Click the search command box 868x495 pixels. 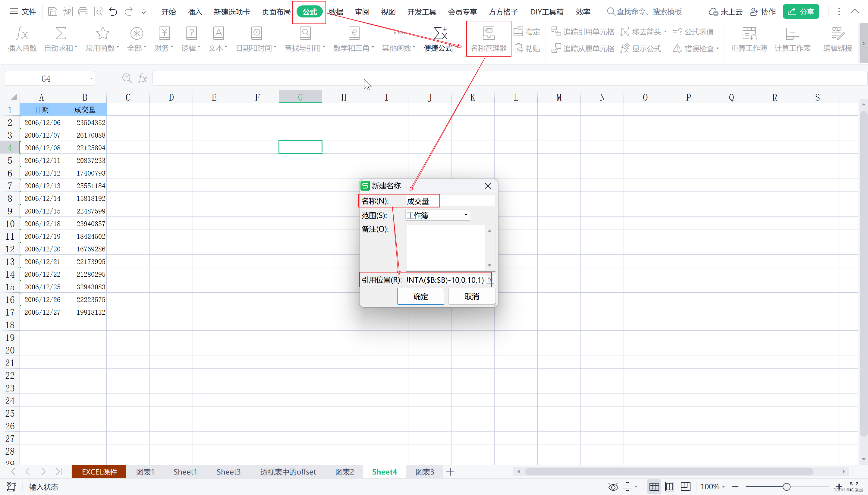pos(644,12)
